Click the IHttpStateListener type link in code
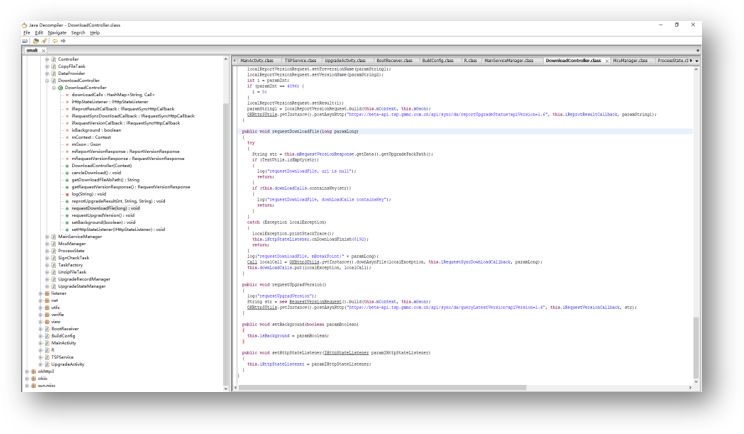This screenshot has height=434, width=744. tap(346, 353)
